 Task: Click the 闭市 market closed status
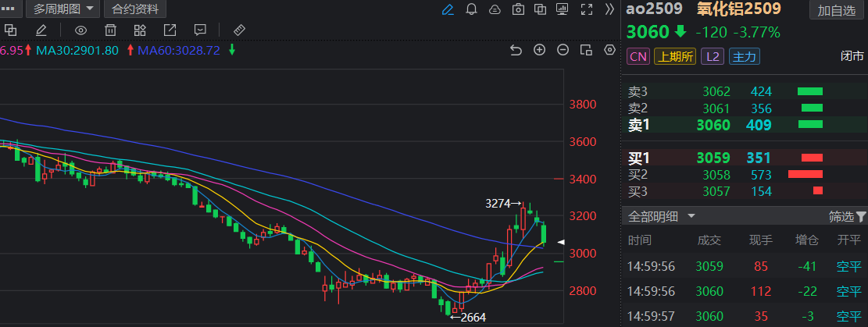pyautogui.click(x=852, y=56)
